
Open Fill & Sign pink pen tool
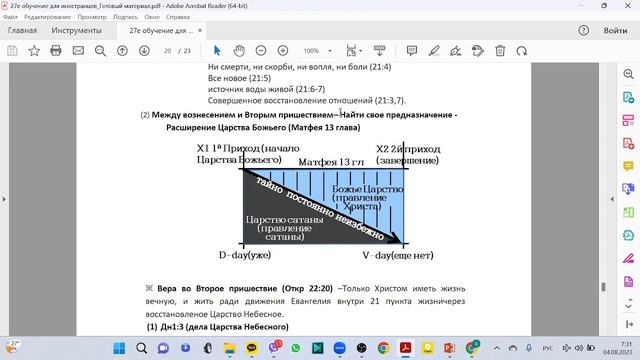click(x=628, y=258)
